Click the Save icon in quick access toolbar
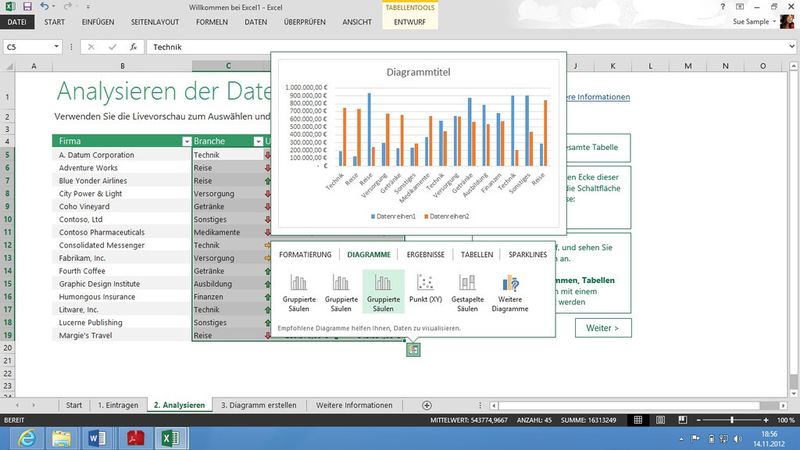800x450 pixels. pos(27,7)
